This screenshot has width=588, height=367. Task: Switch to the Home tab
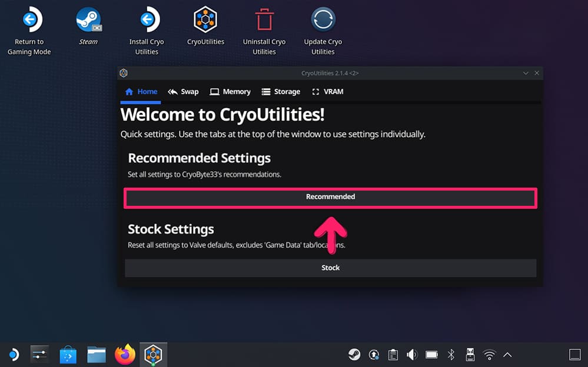pyautogui.click(x=141, y=92)
